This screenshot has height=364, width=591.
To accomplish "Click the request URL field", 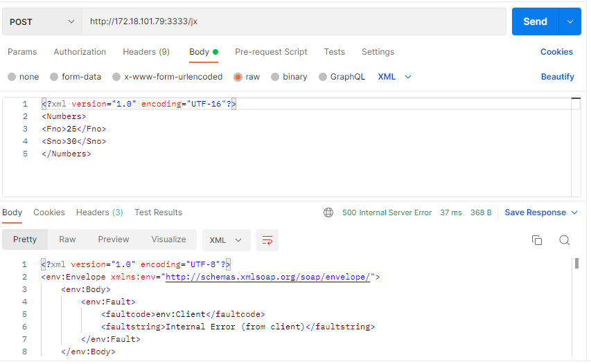I will pos(294,21).
